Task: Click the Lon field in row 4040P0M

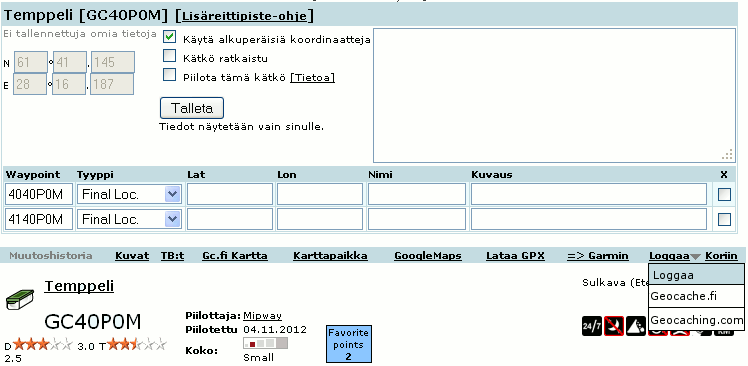Action: (320, 194)
